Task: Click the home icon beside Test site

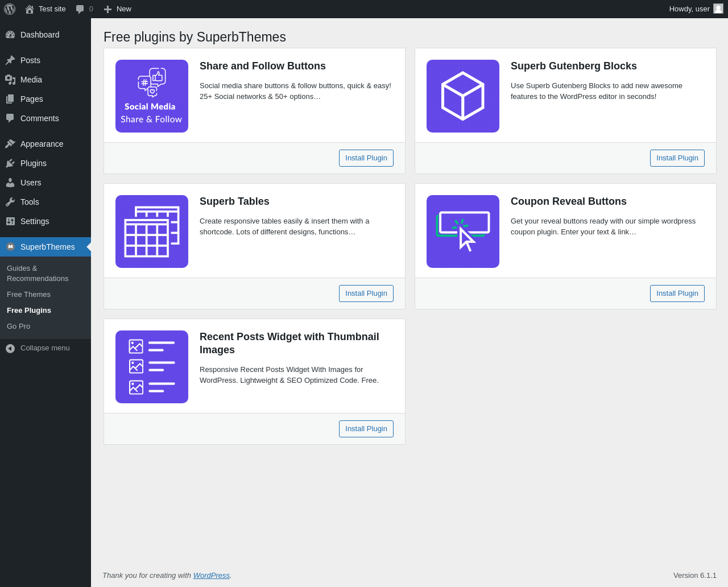Action: [30, 9]
